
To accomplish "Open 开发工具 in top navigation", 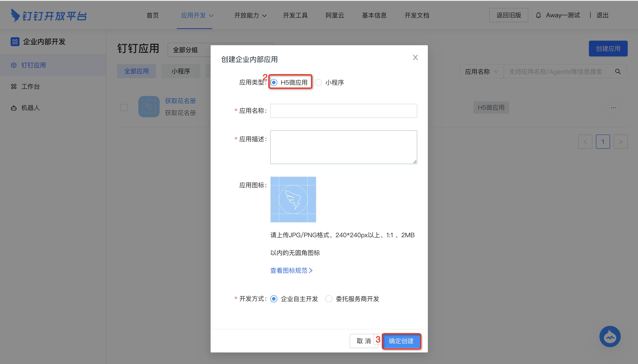I will (295, 16).
